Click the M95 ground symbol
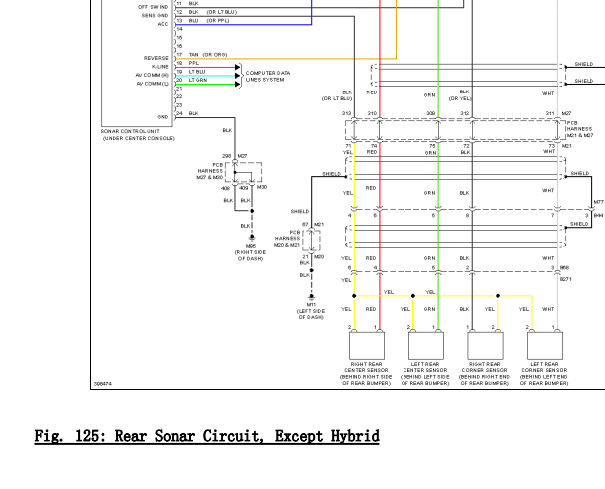605x489 pixels. [252, 238]
